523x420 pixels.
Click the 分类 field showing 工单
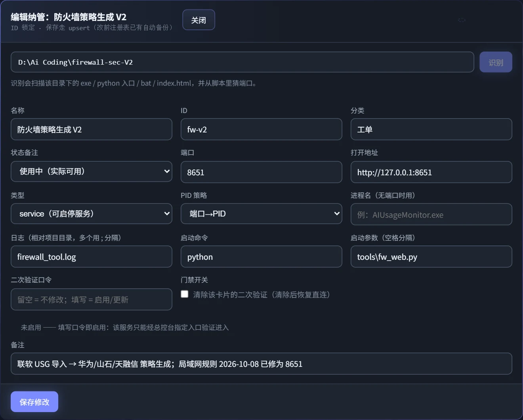[431, 129]
